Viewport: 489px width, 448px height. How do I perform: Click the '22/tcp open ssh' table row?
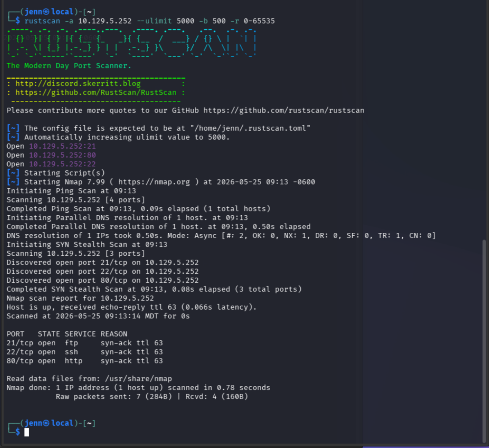85,352
